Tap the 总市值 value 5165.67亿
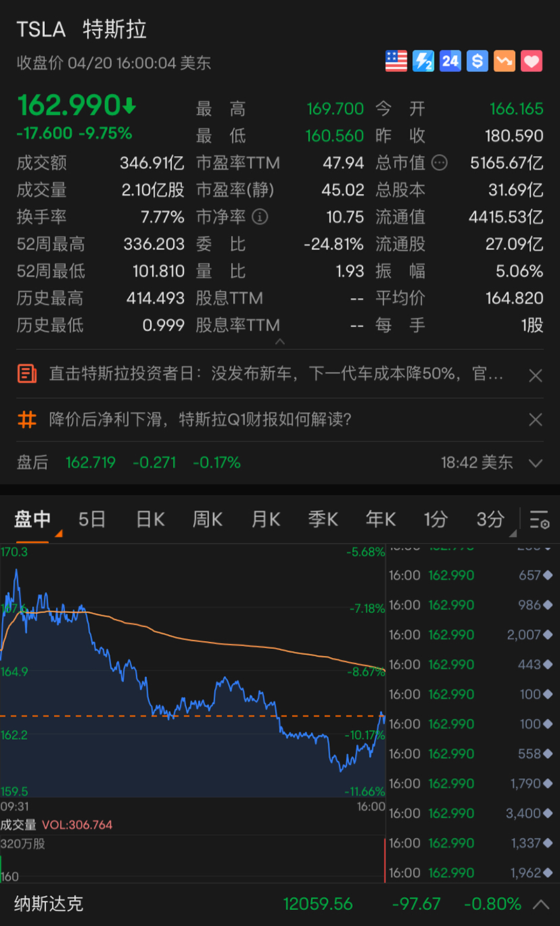560x926 pixels. [507, 163]
